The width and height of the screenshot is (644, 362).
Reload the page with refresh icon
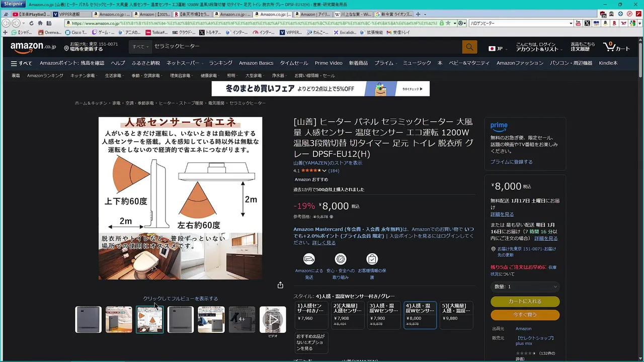pos(32,23)
